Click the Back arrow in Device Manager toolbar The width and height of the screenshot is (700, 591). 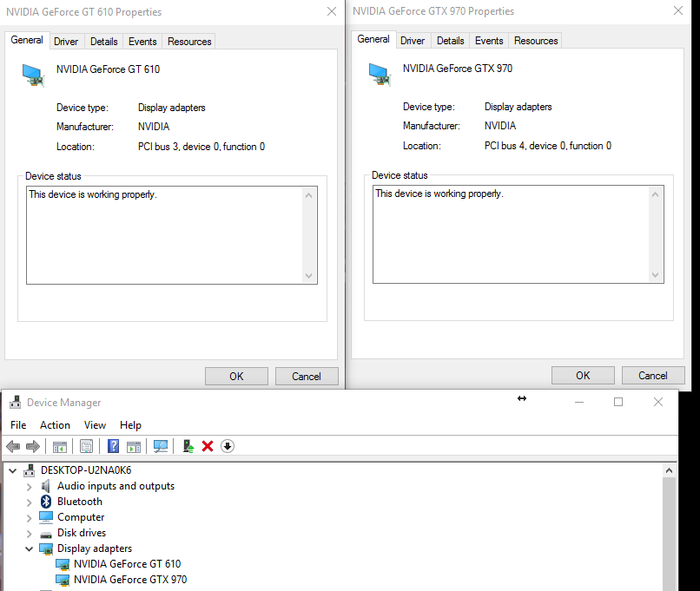(x=13, y=446)
